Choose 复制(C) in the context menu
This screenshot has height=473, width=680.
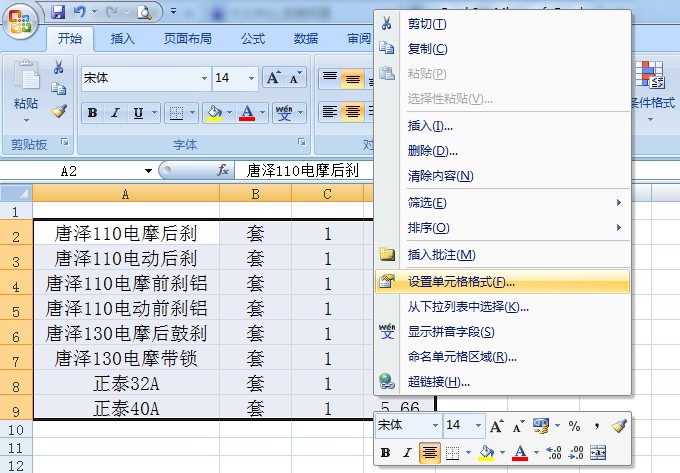pyautogui.click(x=503, y=49)
